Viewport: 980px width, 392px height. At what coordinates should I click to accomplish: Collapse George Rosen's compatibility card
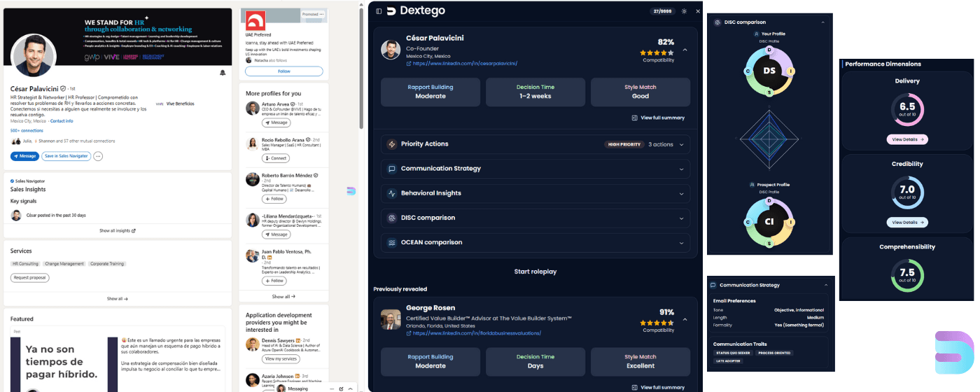[685, 320]
